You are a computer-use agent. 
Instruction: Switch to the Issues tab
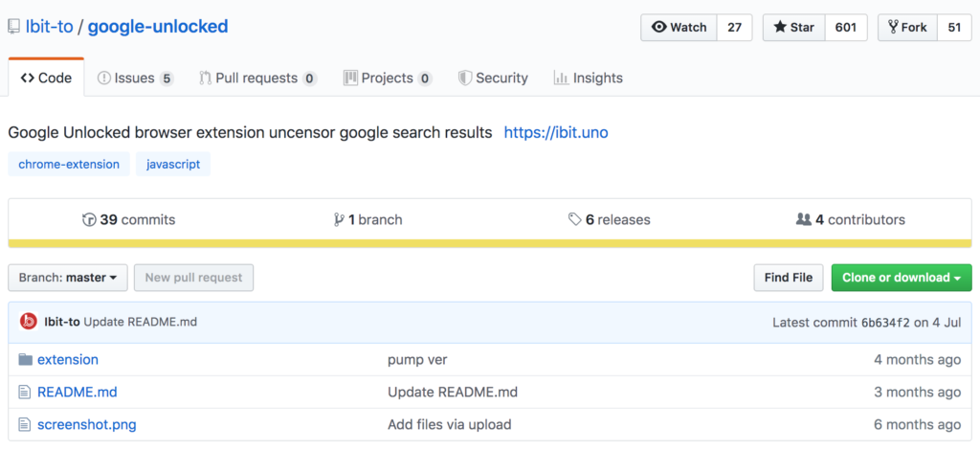coord(135,79)
